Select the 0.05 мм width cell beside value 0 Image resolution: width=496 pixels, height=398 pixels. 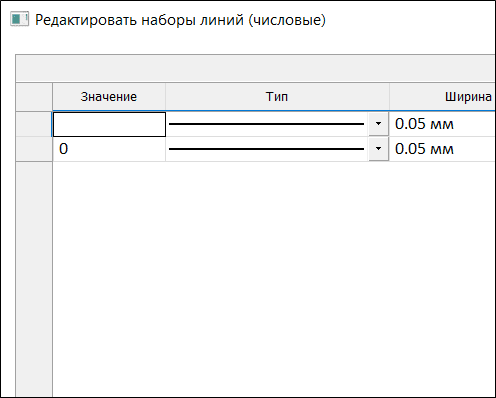tap(442, 149)
